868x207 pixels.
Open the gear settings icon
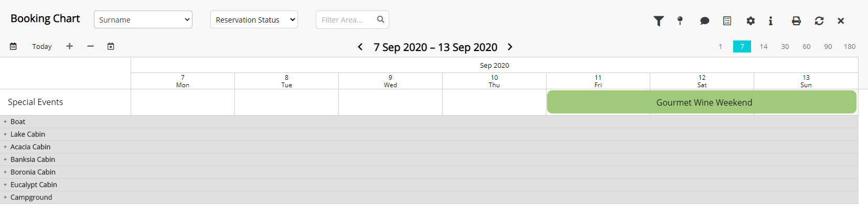point(751,20)
